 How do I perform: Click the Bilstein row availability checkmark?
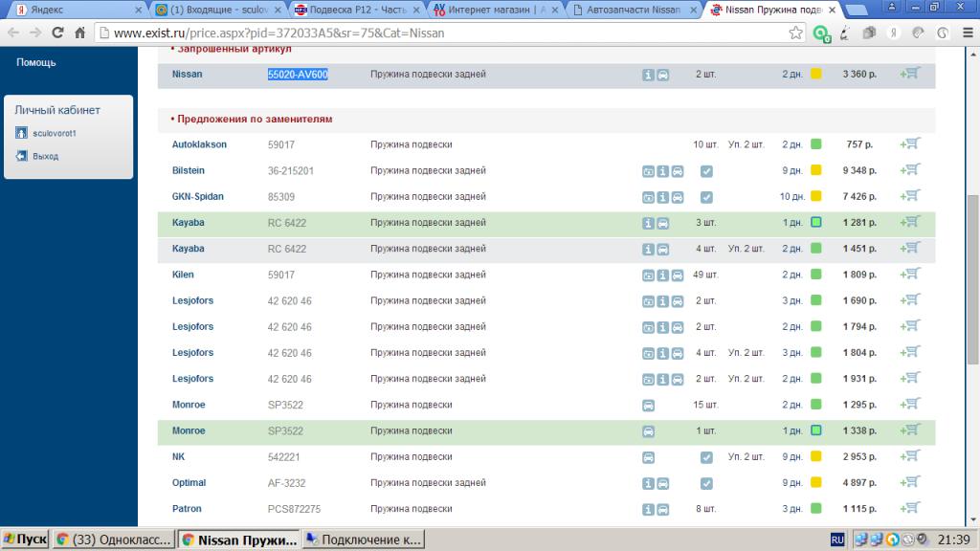[x=706, y=171]
